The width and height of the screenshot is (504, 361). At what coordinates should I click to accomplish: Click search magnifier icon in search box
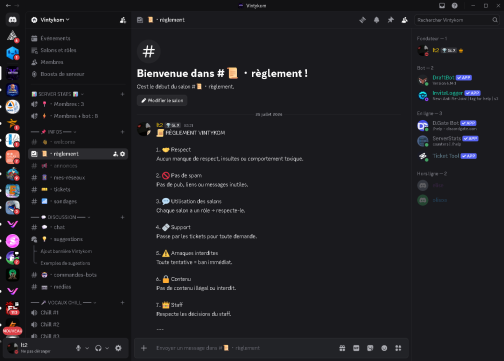495,20
